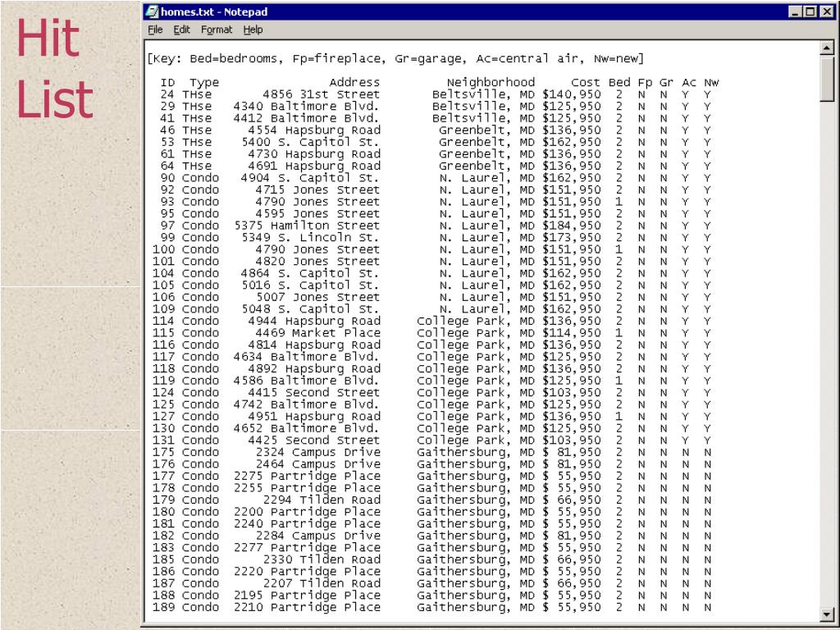Click address 4951 Hapsburg Road
The height and width of the screenshot is (630, 840).
point(314,416)
